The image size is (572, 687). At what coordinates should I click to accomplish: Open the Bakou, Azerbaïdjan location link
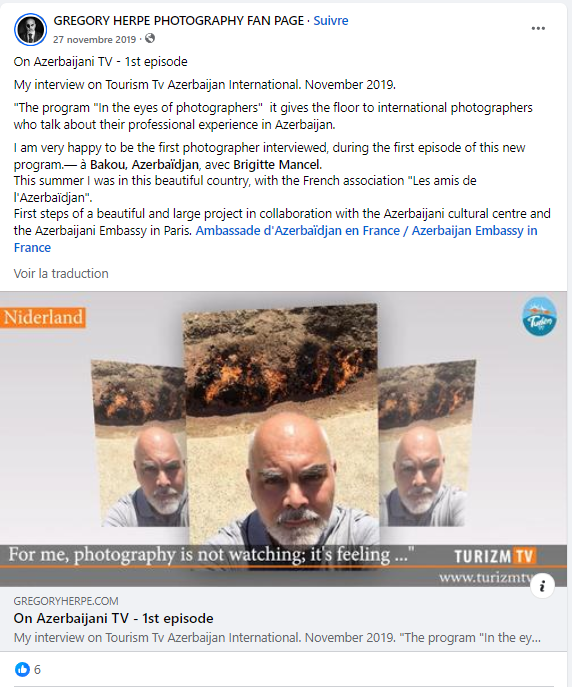[144, 165]
